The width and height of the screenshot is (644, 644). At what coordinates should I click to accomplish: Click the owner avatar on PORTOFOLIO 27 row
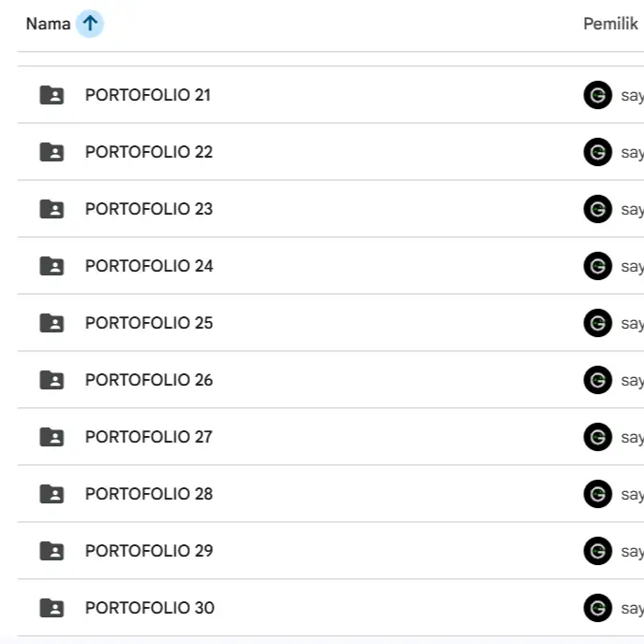(x=597, y=437)
